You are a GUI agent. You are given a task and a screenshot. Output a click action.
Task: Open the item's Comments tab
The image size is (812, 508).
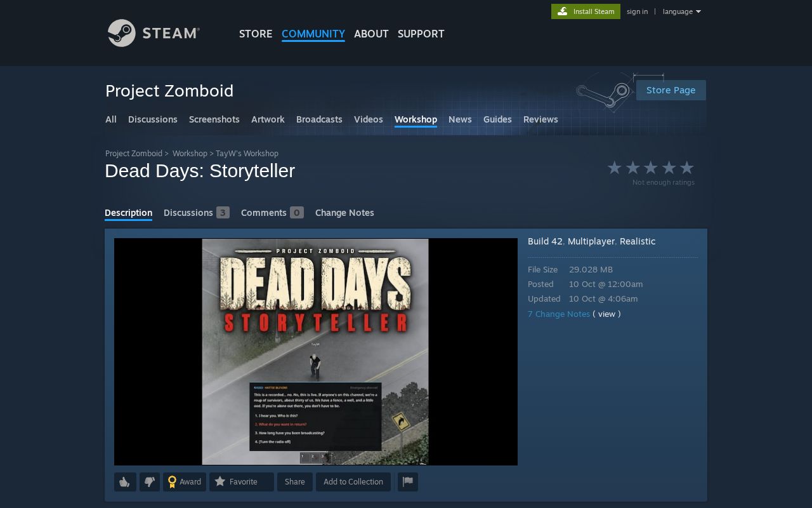click(x=272, y=213)
